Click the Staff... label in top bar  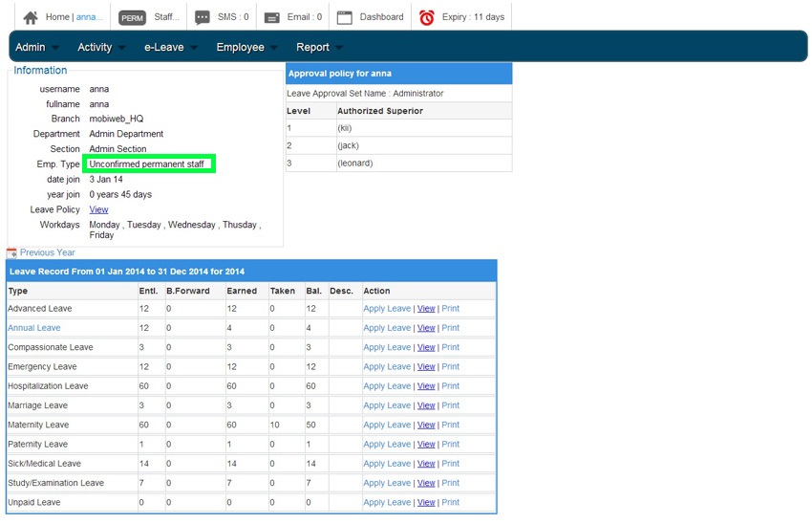click(x=167, y=17)
